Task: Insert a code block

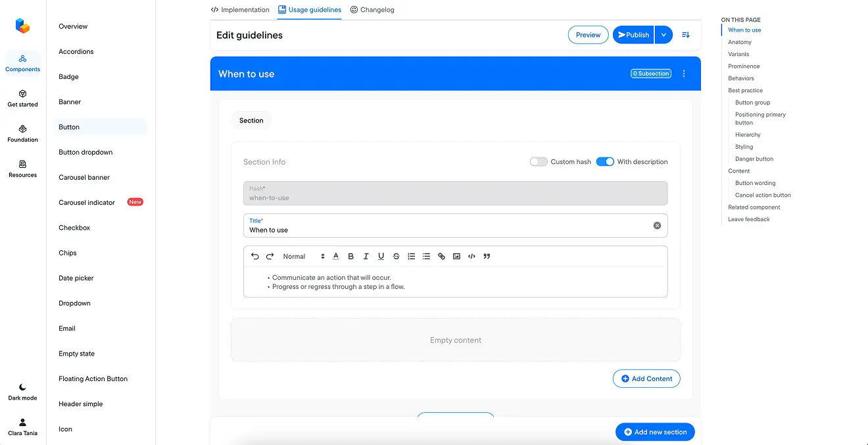Action: (x=472, y=257)
